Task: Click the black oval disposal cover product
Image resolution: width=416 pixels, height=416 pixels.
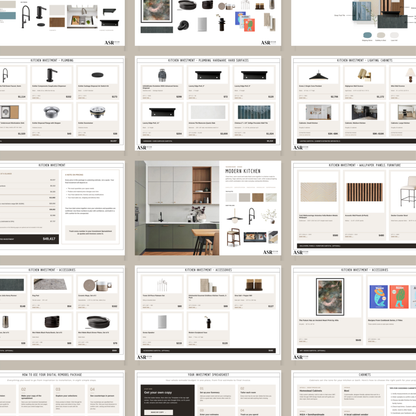Action: tap(97, 75)
